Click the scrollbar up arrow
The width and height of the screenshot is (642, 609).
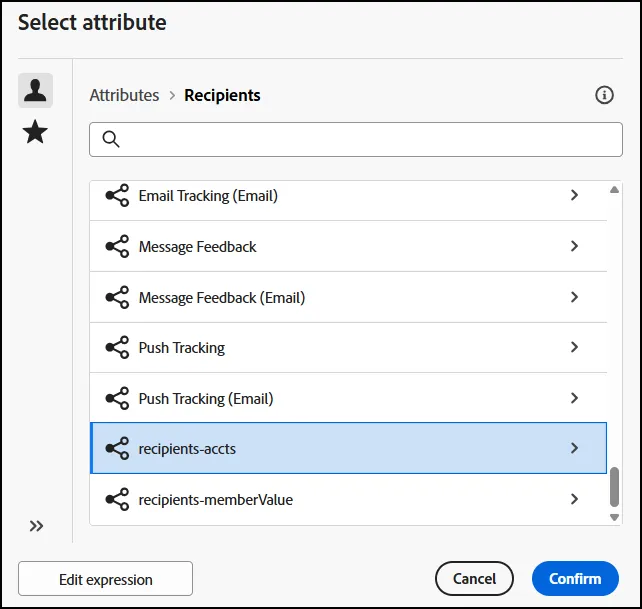click(614, 190)
